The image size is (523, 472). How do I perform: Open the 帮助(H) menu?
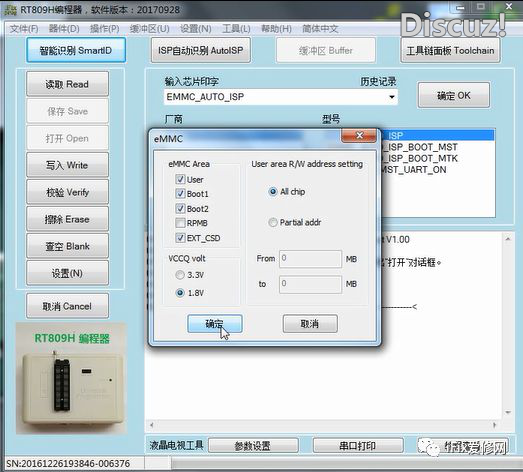(276, 29)
